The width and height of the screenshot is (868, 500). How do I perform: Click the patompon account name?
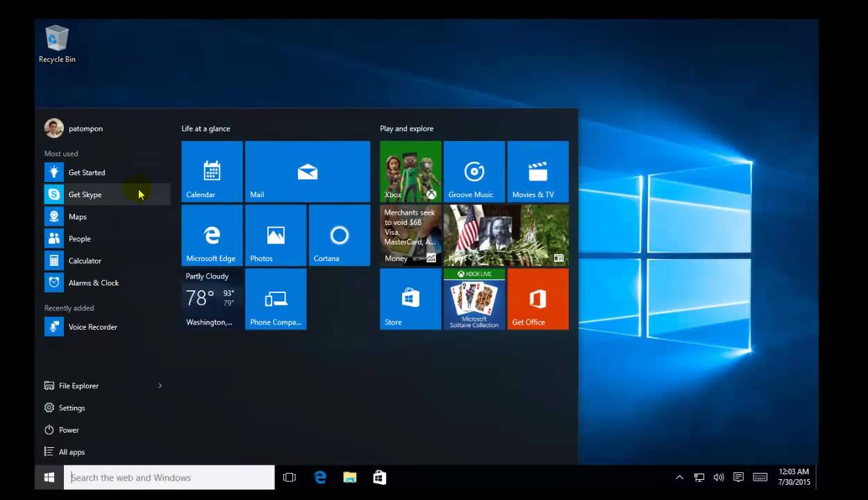[x=85, y=128]
